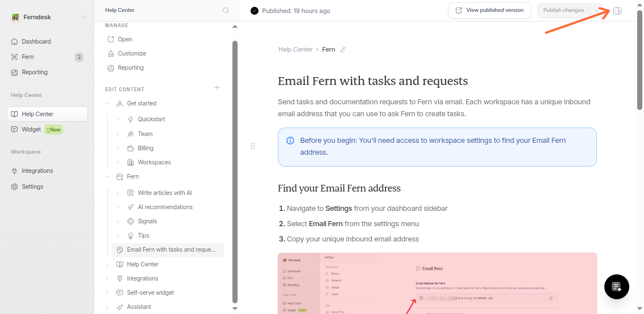644x314 pixels.
Task: Collapse the Get started section
Action: pyautogui.click(x=107, y=103)
